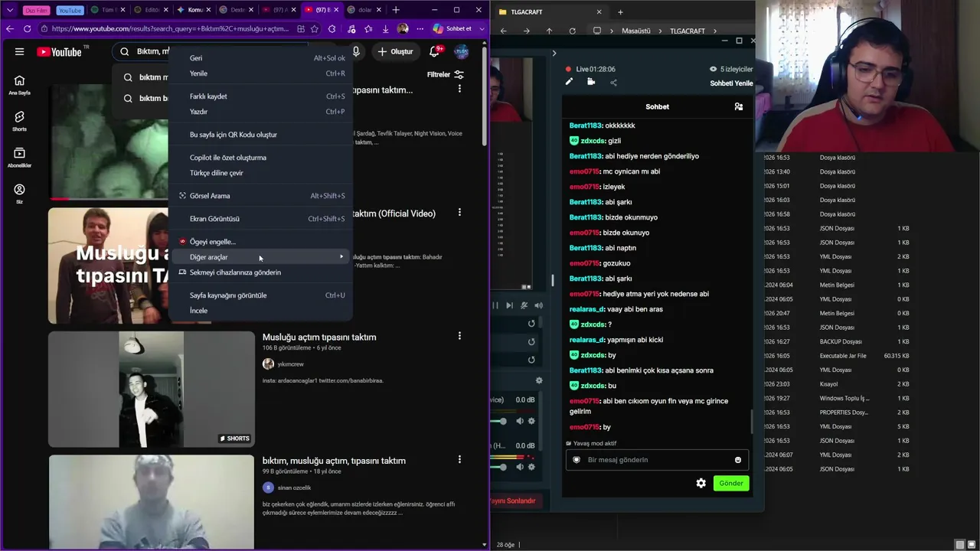The image size is (980, 551).
Task: Open settings gear for second mixer source
Action: (x=531, y=467)
